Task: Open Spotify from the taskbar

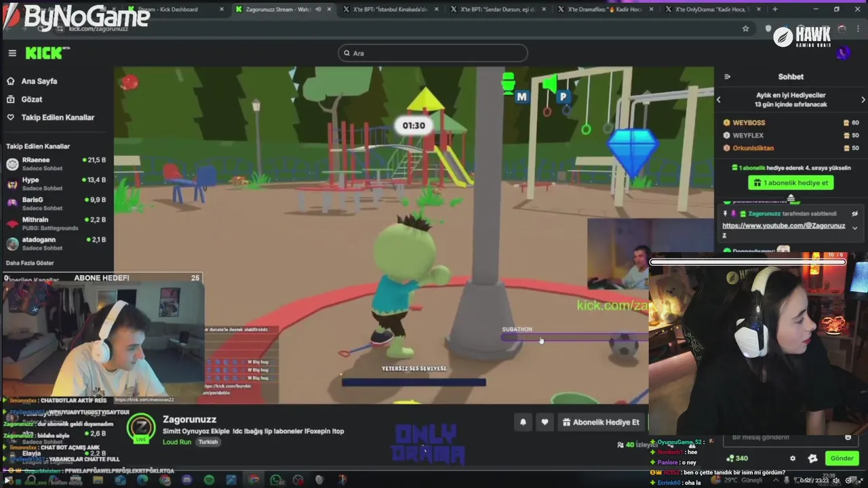Action: [x=209, y=480]
